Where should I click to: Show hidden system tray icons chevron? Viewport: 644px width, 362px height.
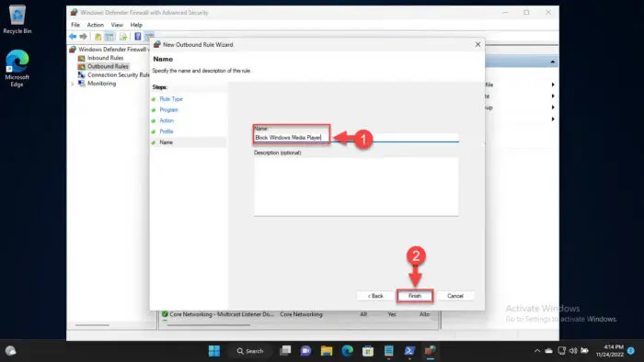coord(536,351)
